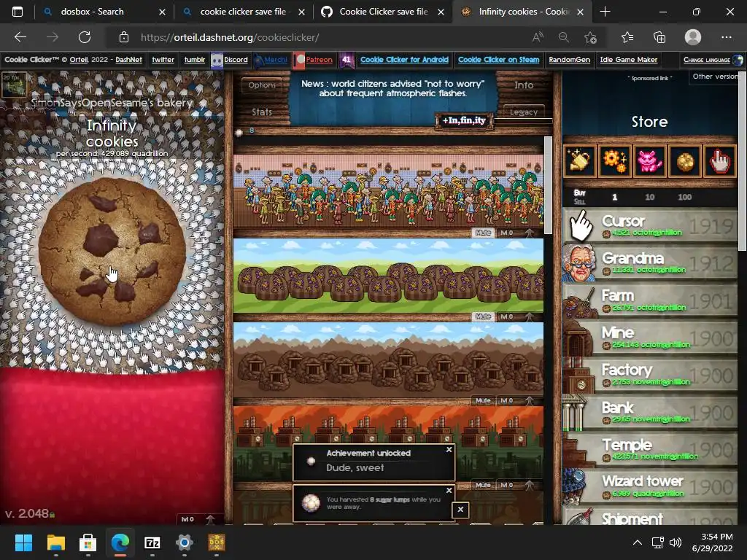Purchase a Mine building
747x560 pixels.
[650, 337]
